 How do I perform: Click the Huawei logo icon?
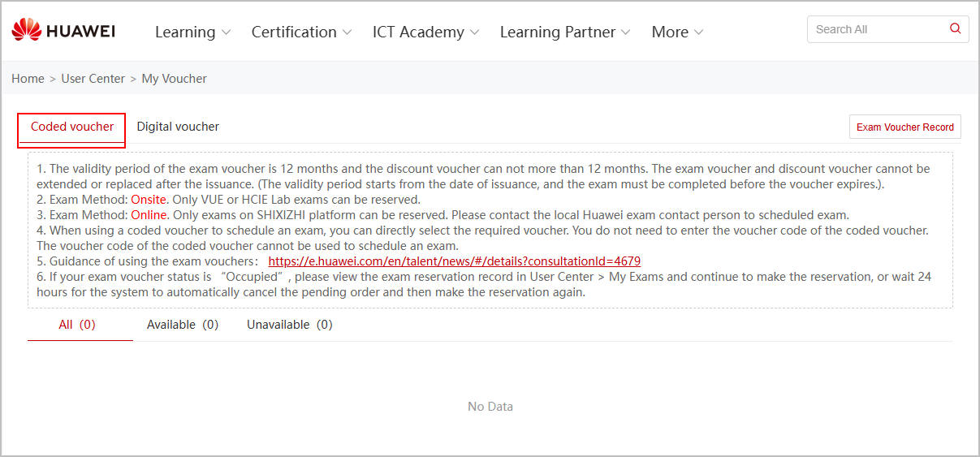click(x=26, y=31)
